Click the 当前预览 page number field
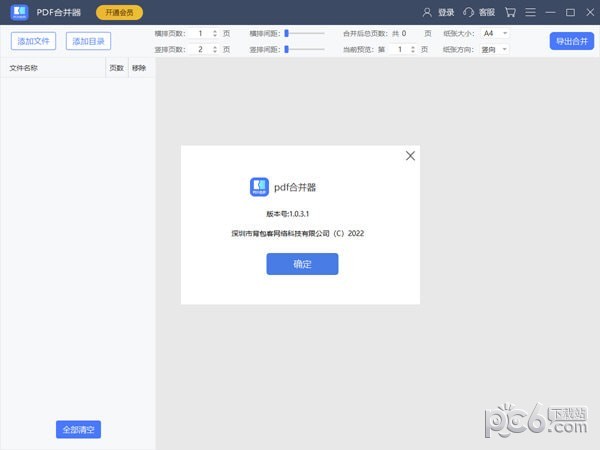Image resolution: width=600 pixels, height=450 pixels. coord(399,49)
